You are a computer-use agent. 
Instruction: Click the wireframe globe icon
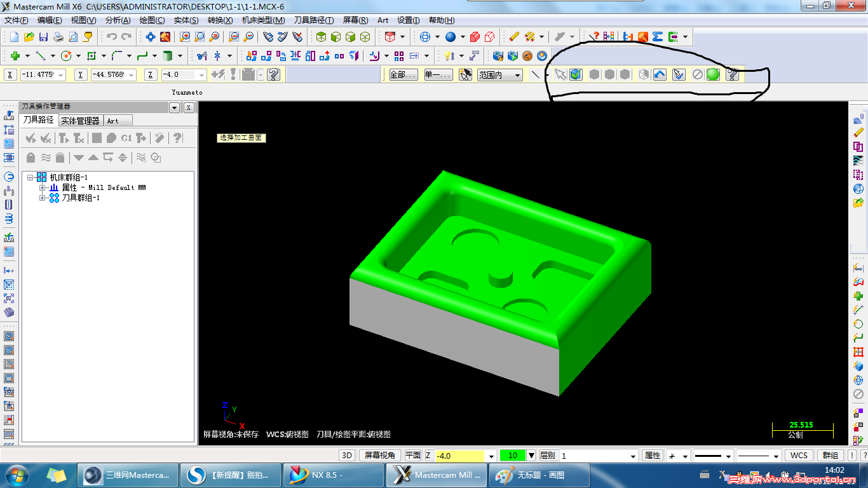click(x=425, y=37)
